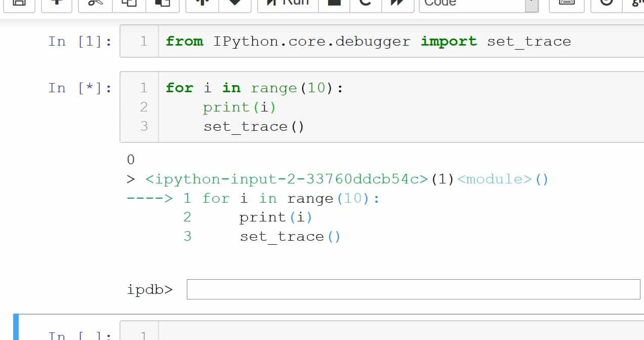Restart the kernel with the circular arrow
Image resolution: width=644 pixels, height=340 pixels.
pyautogui.click(x=365, y=3)
